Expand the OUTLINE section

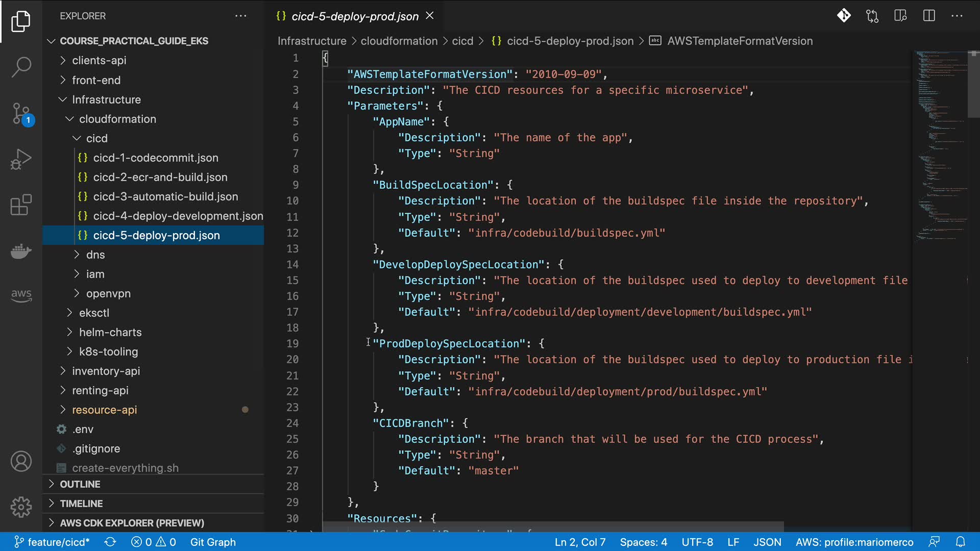coord(80,484)
